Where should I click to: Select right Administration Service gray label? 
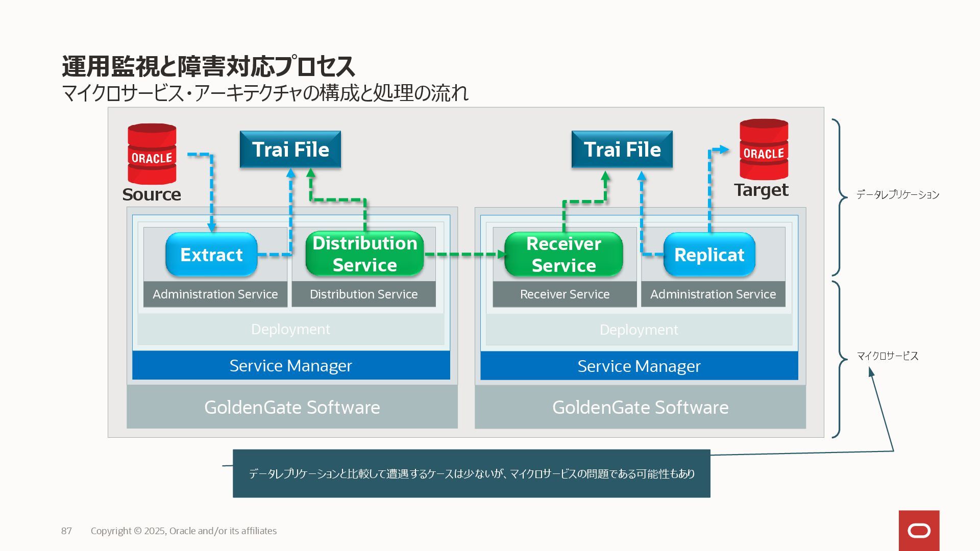point(713,294)
